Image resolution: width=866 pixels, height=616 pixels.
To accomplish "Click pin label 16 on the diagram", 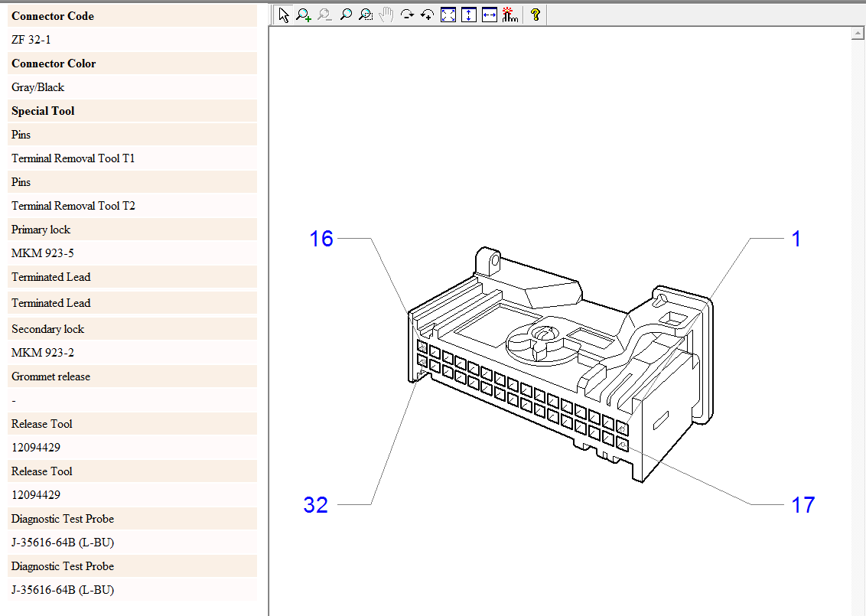I will point(321,239).
